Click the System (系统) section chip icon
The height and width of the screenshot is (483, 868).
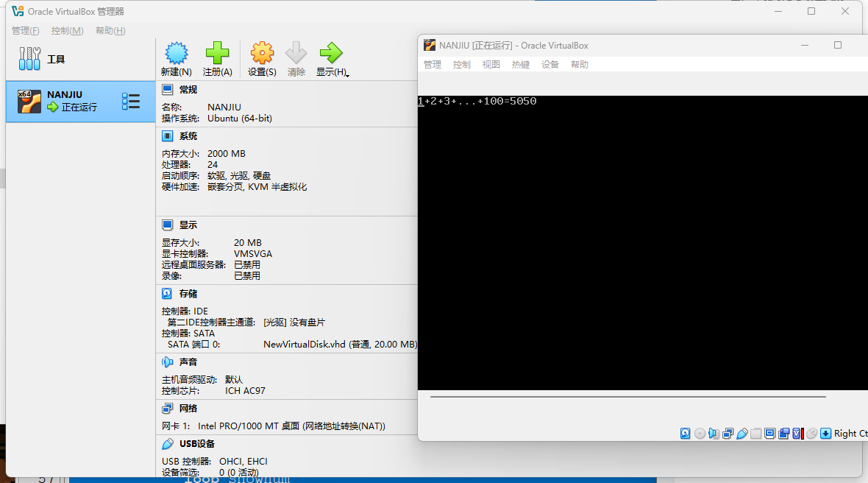[x=167, y=135]
